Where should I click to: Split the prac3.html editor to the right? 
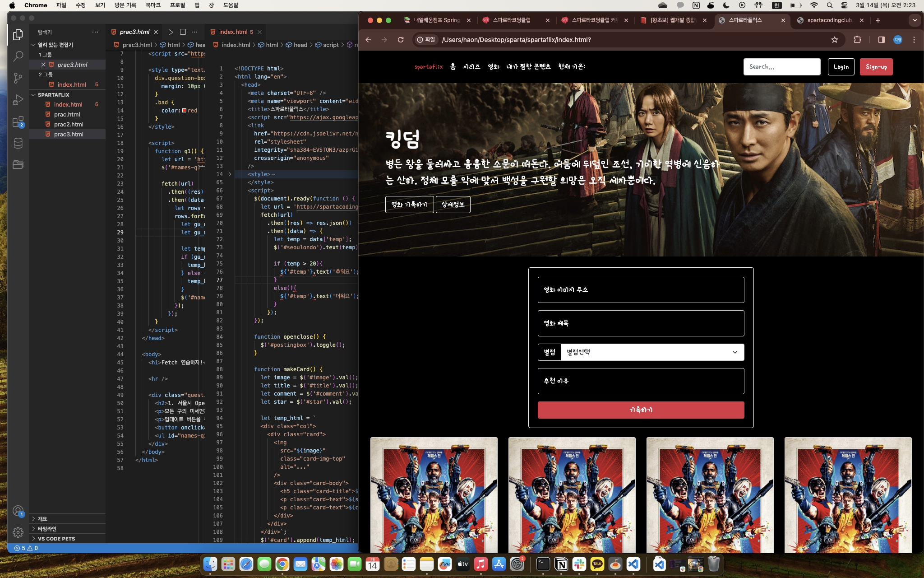pyautogui.click(x=183, y=32)
